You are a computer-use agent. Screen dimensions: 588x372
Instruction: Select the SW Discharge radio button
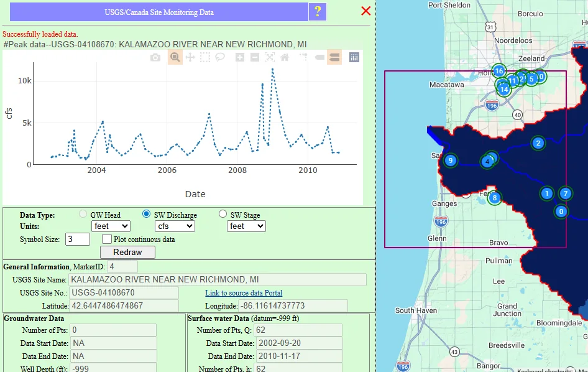click(147, 213)
